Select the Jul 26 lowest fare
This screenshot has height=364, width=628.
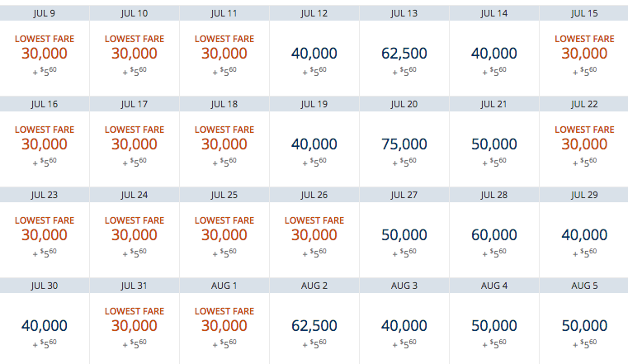[314, 235]
